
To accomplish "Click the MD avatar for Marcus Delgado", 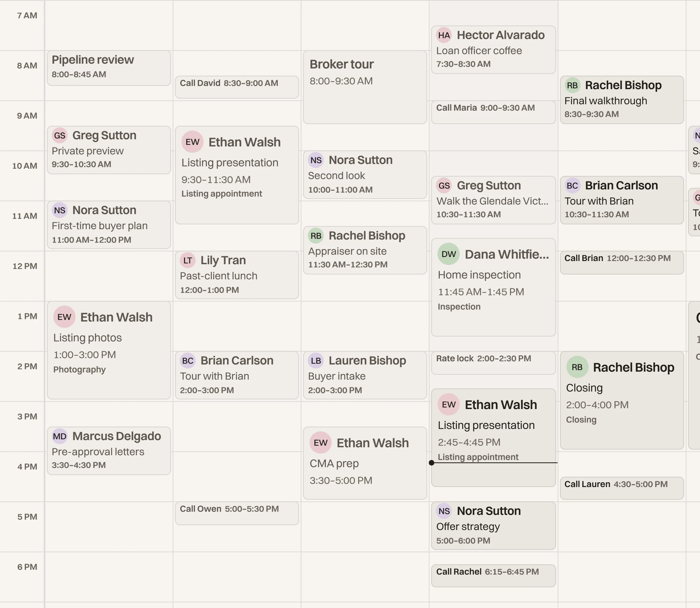I will (60, 436).
